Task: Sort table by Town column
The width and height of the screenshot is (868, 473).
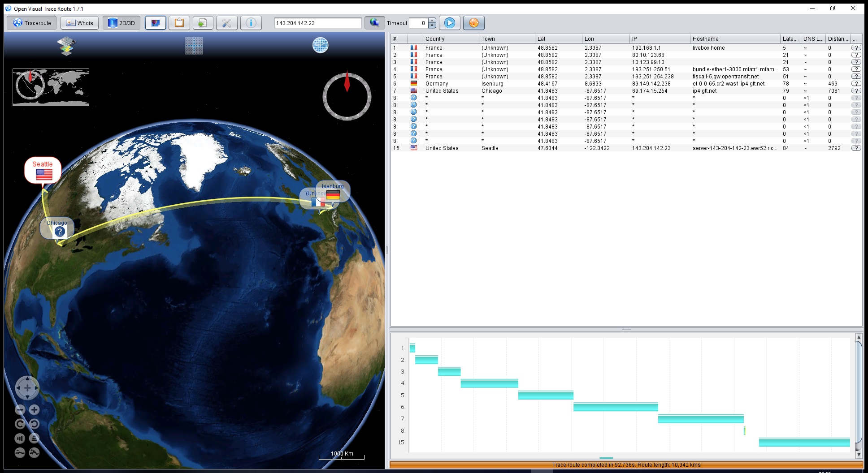Action: [507, 39]
